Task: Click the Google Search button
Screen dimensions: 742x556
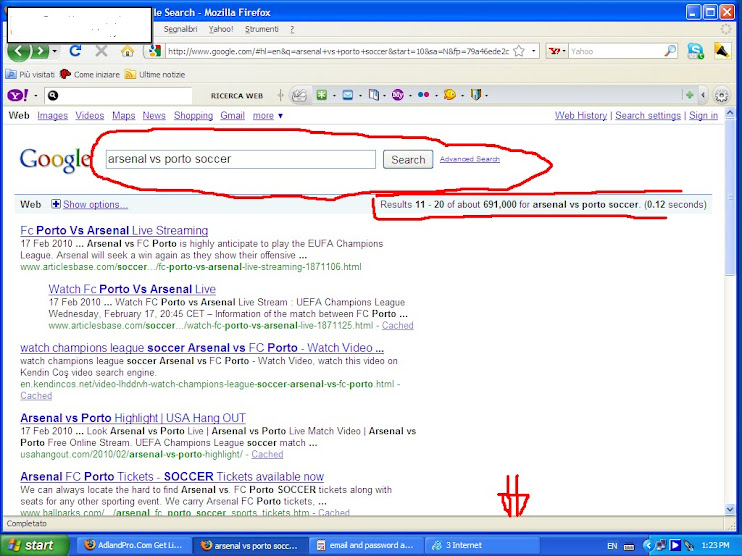Action: pyautogui.click(x=408, y=159)
